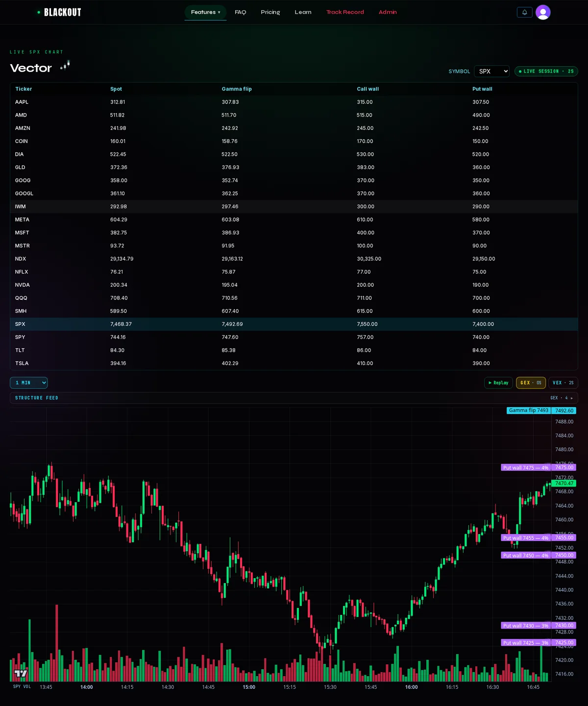Click the NDX call wall value 30,325.00
The height and width of the screenshot is (706, 588).
[369, 259]
